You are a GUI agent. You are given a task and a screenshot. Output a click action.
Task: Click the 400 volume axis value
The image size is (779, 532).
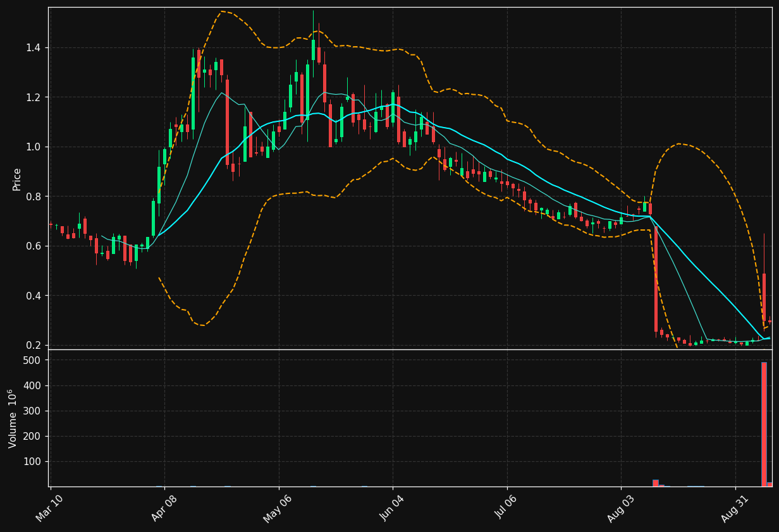point(32,385)
